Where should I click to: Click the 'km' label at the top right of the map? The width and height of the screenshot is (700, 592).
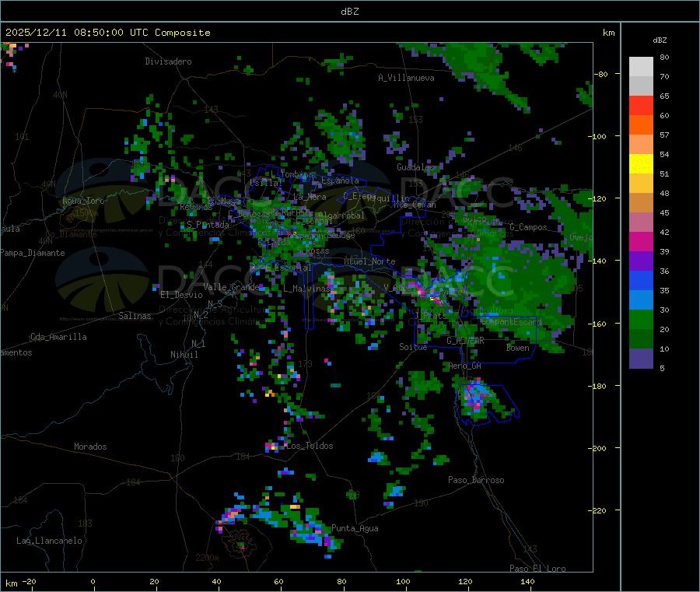click(x=608, y=33)
